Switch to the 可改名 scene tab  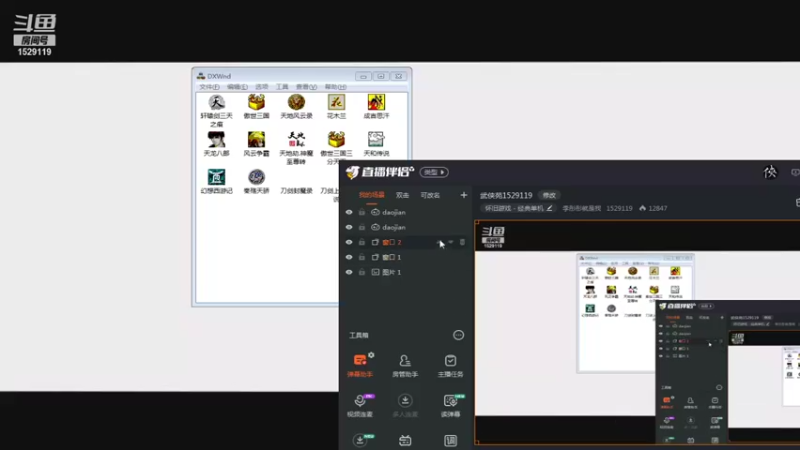(x=430, y=195)
